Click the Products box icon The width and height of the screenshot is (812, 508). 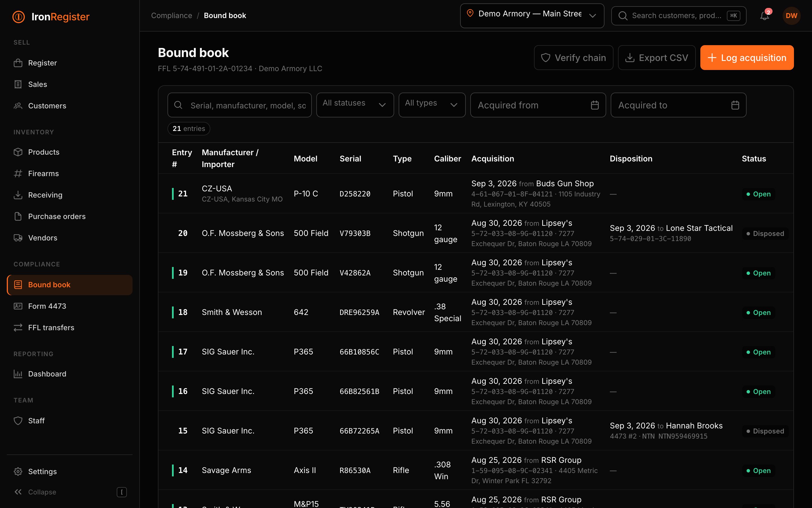coord(18,152)
